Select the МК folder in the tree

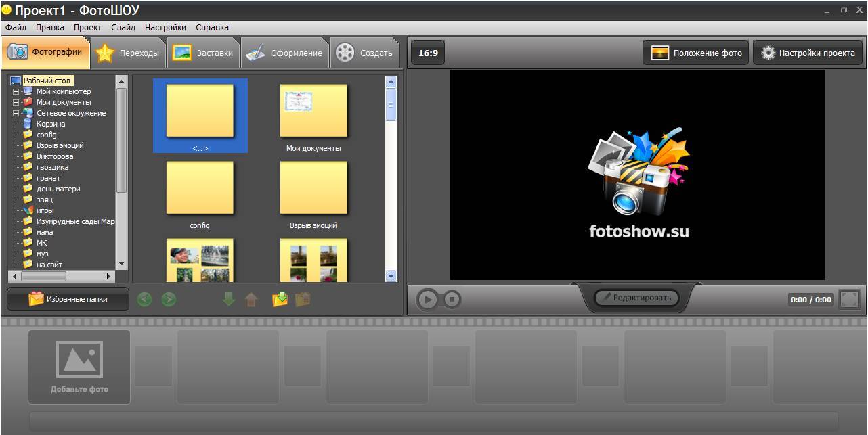tap(42, 243)
